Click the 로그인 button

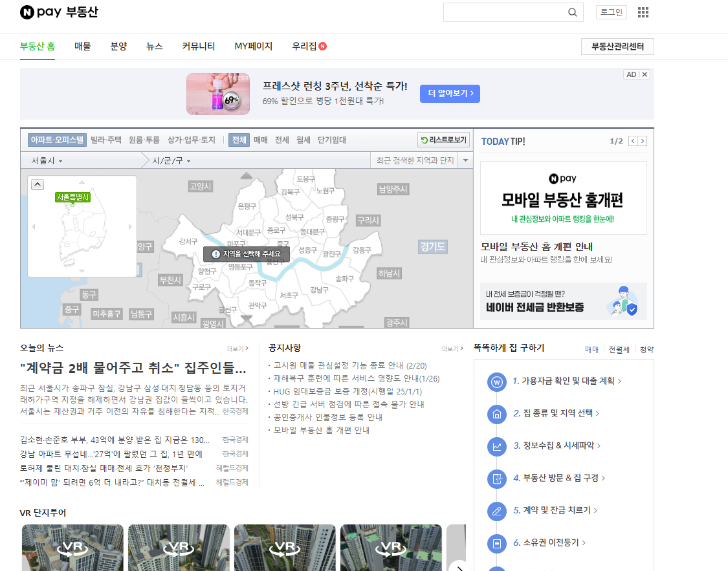pyautogui.click(x=611, y=12)
